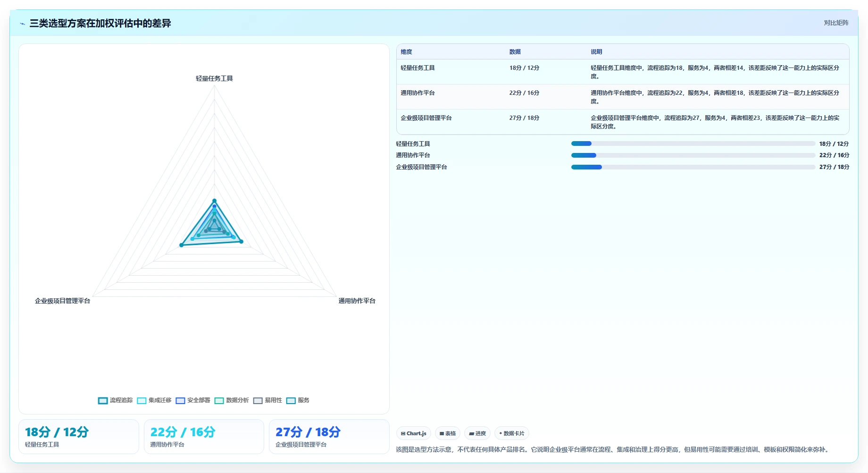
Task: Toggle the 服务 legend series
Action: [298, 400]
